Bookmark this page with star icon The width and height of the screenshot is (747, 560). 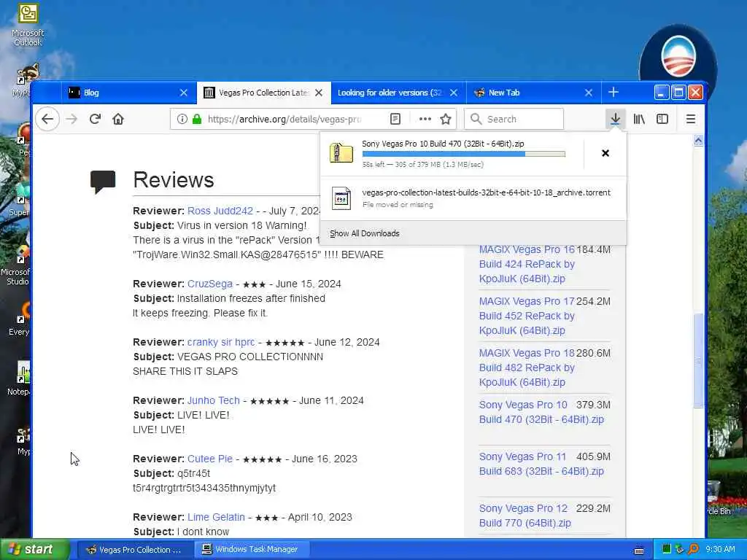point(446,119)
